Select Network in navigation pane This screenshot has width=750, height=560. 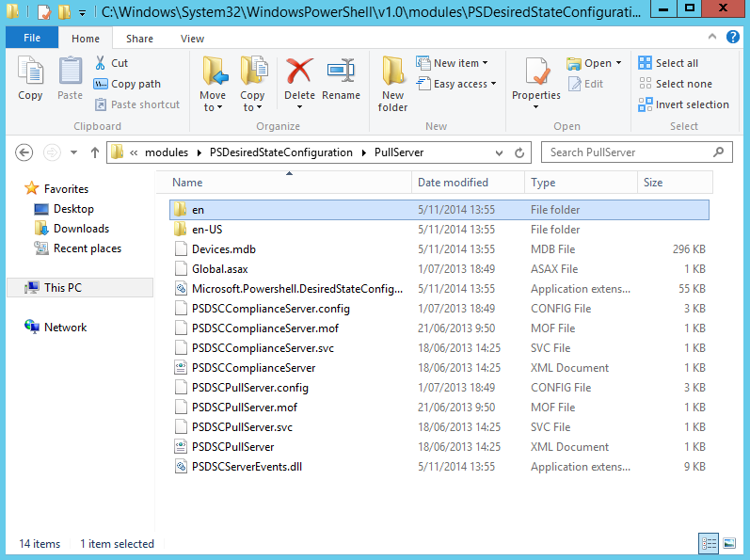tap(56, 328)
